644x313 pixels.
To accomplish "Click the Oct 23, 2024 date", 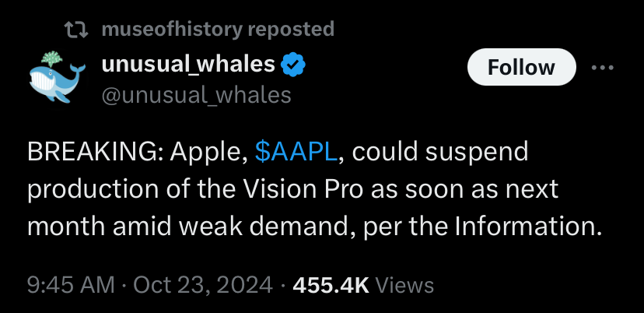I will [x=202, y=284].
